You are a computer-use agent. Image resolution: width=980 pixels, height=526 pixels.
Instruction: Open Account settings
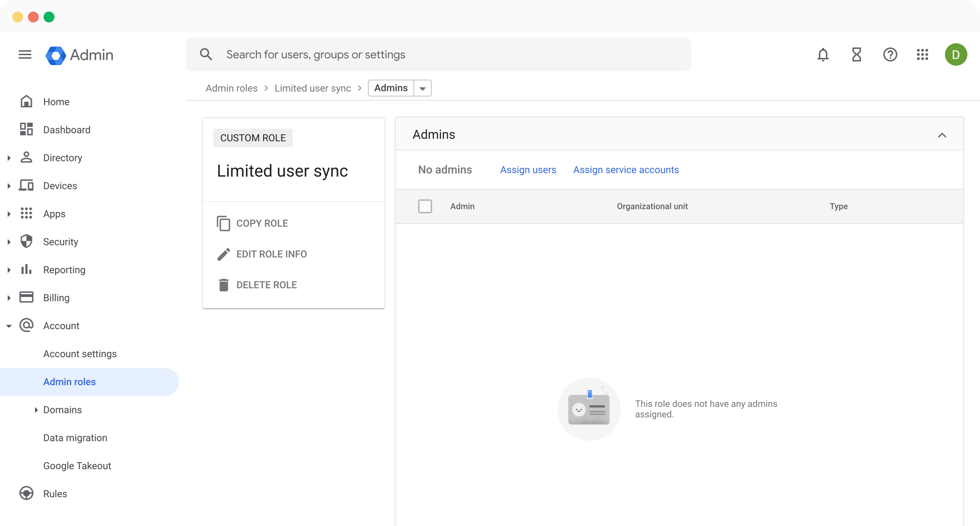[80, 354]
